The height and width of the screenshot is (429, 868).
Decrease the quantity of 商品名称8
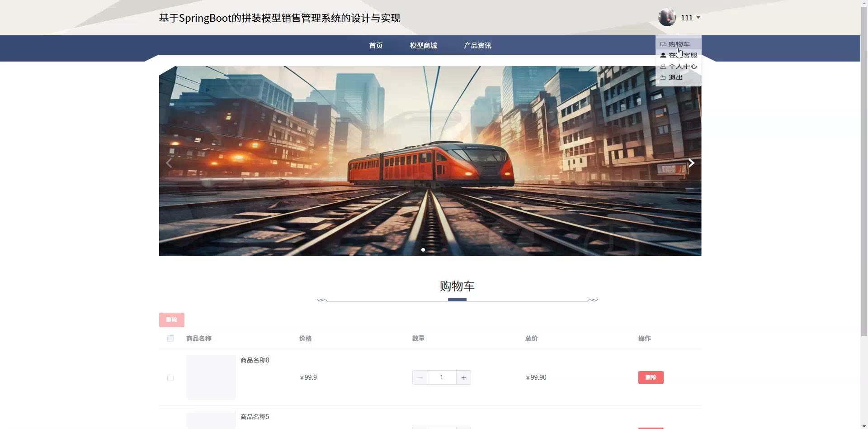[x=420, y=377]
